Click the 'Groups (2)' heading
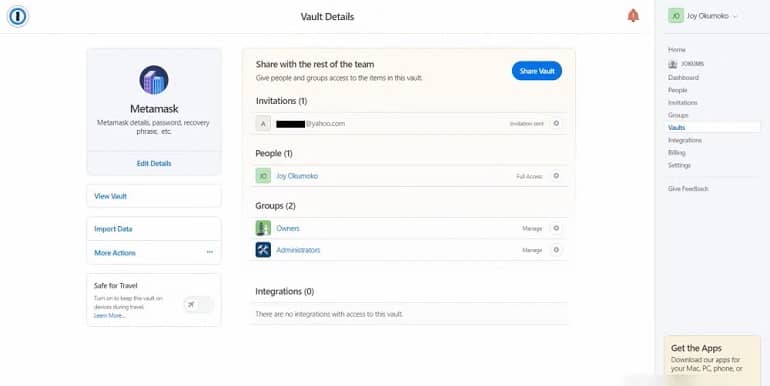This screenshot has width=770, height=386. coord(275,206)
